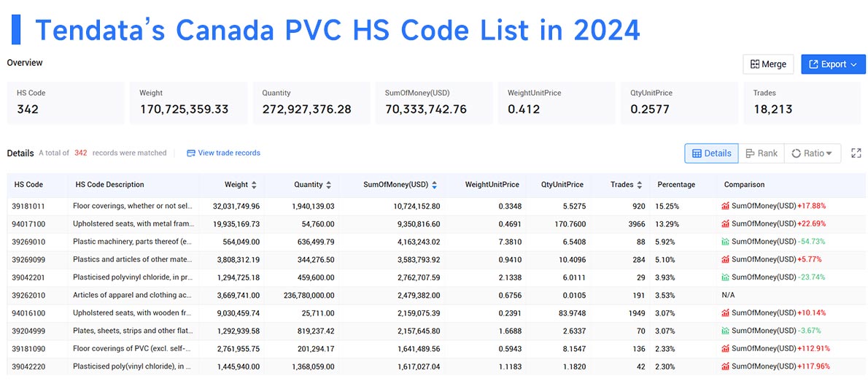Image resolution: width=868 pixels, height=384 pixels.
Task: Select HS code 94017100 cell
Action: (28, 224)
